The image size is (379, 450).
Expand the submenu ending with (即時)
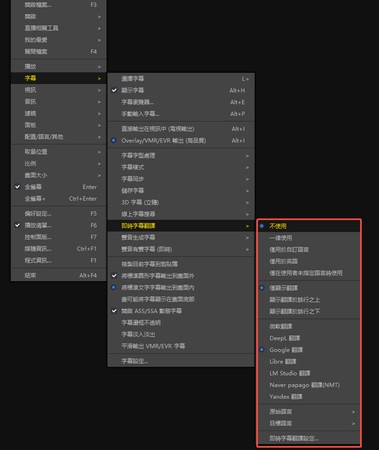pos(181,249)
